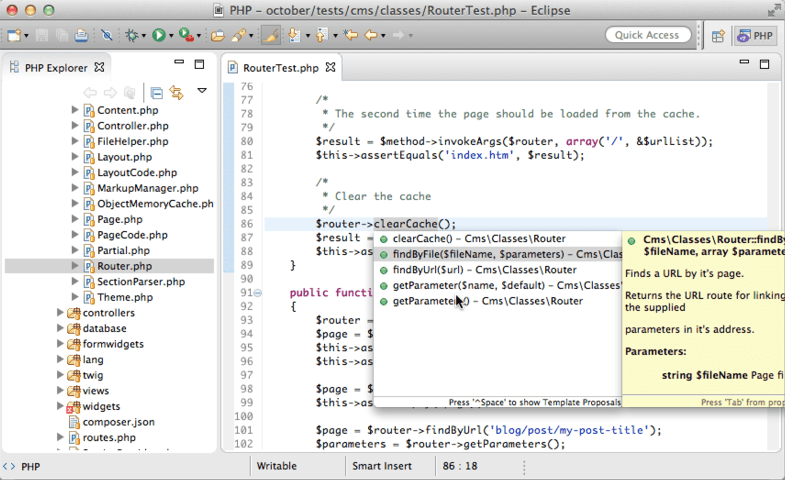Viewport: 785px width, 480px height.
Task: Click the green Run button
Action: coord(159,35)
